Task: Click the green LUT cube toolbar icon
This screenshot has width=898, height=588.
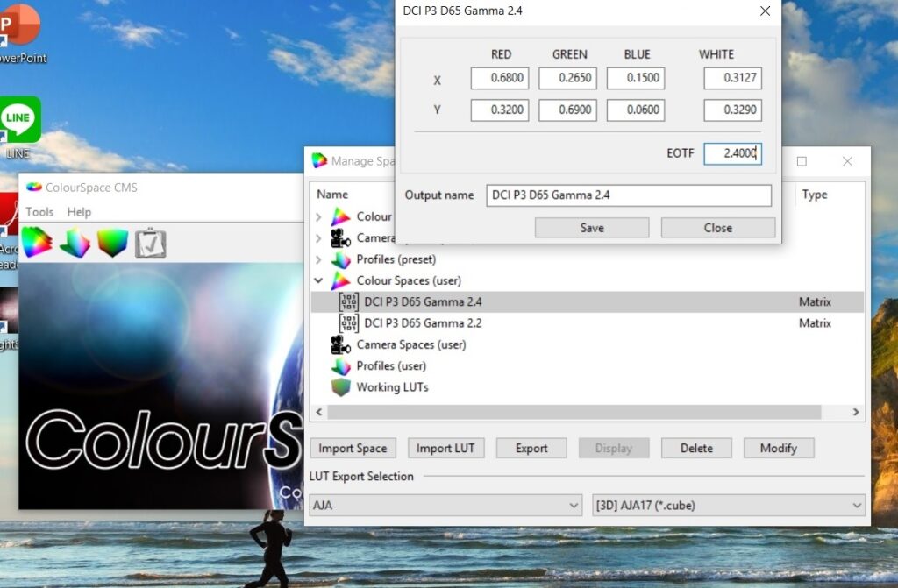Action: coord(113,243)
